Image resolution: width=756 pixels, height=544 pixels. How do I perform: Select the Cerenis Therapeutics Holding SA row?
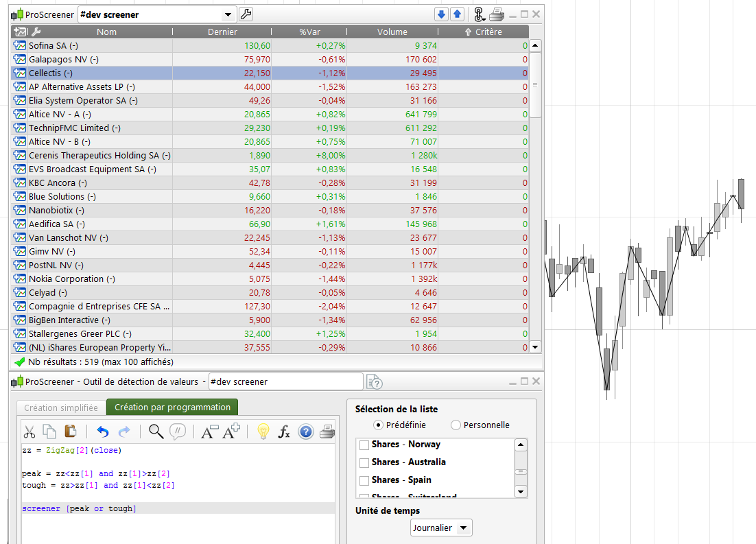[270, 155]
